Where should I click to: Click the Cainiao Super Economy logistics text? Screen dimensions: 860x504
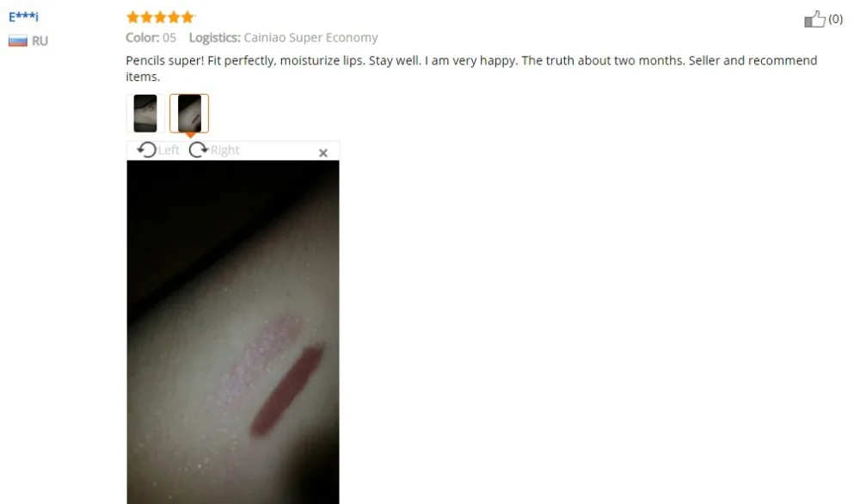pos(310,38)
